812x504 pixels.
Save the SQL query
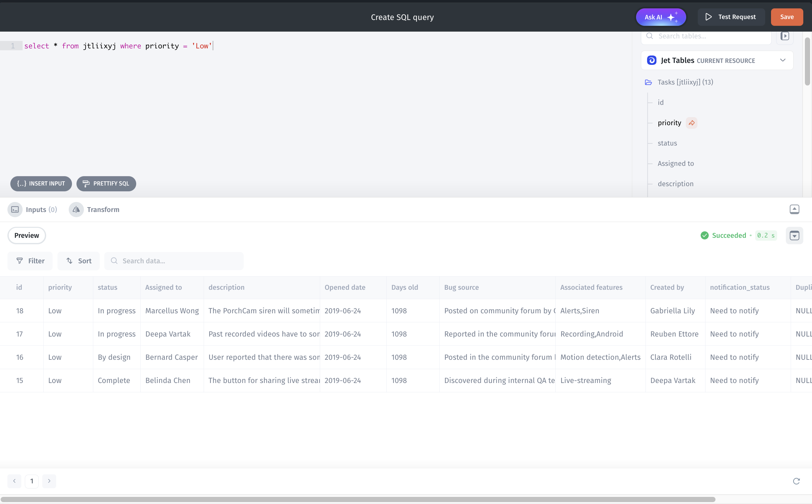pos(786,17)
